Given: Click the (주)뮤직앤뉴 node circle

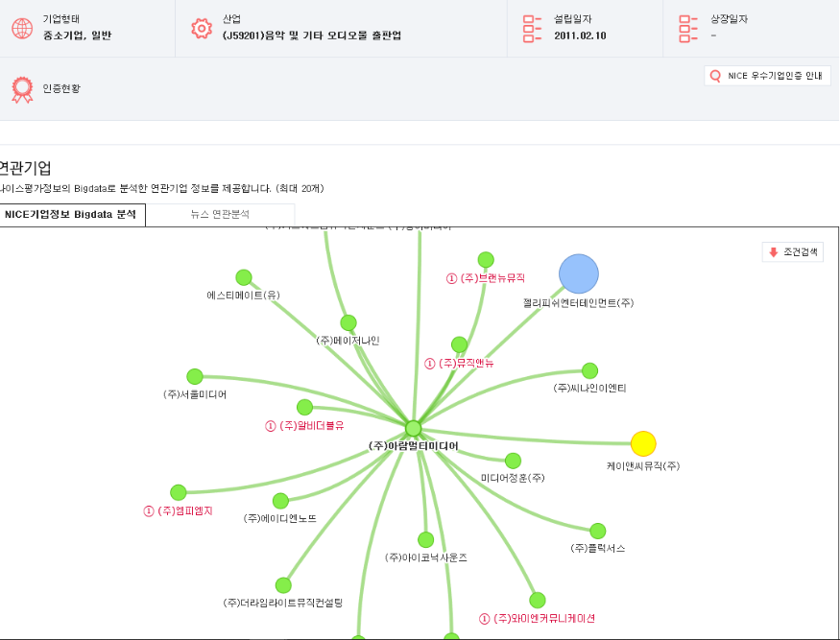Looking at the screenshot, I should [x=459, y=344].
